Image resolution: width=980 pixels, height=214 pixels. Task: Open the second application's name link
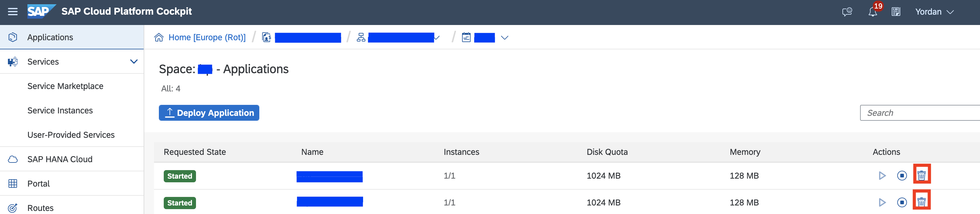(329, 202)
